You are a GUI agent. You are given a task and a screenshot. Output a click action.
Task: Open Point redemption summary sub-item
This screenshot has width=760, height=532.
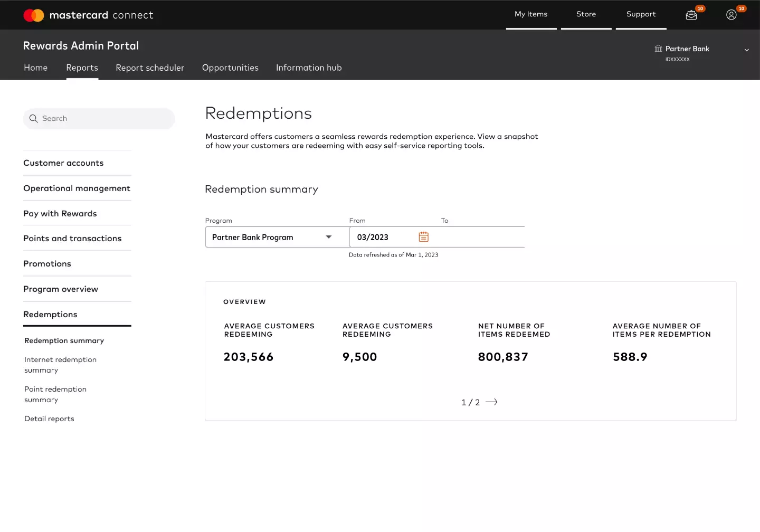[x=55, y=394]
